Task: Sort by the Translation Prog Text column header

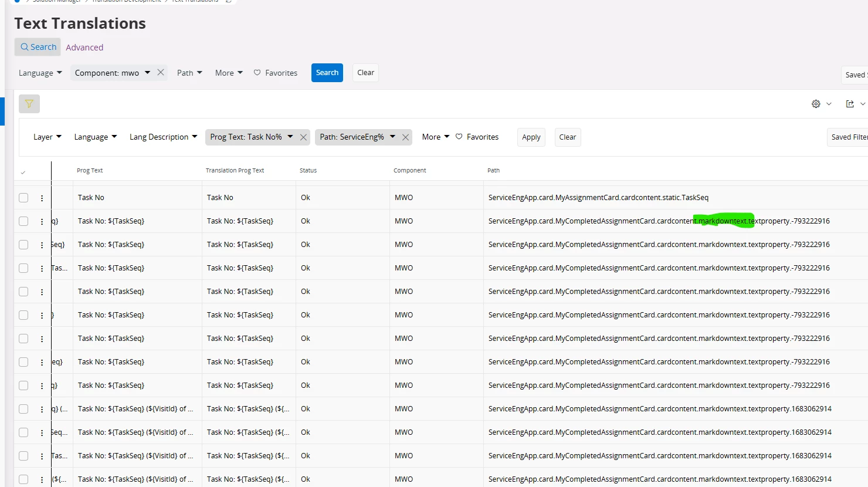Action: click(x=235, y=171)
